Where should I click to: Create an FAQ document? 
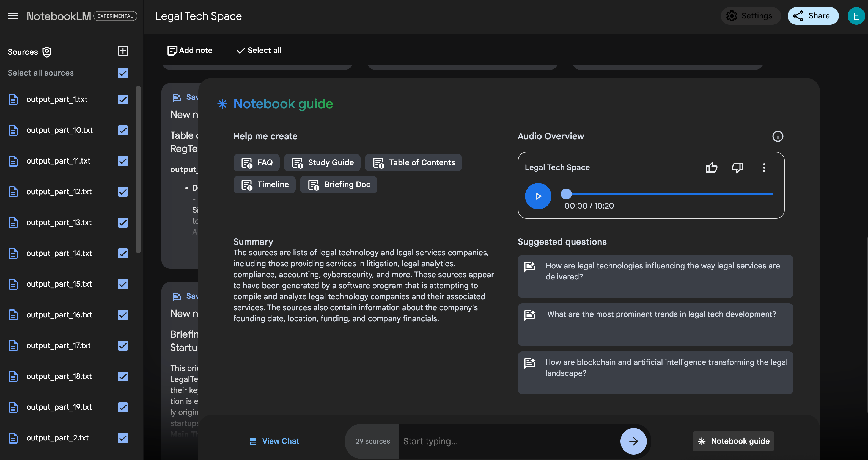point(256,163)
